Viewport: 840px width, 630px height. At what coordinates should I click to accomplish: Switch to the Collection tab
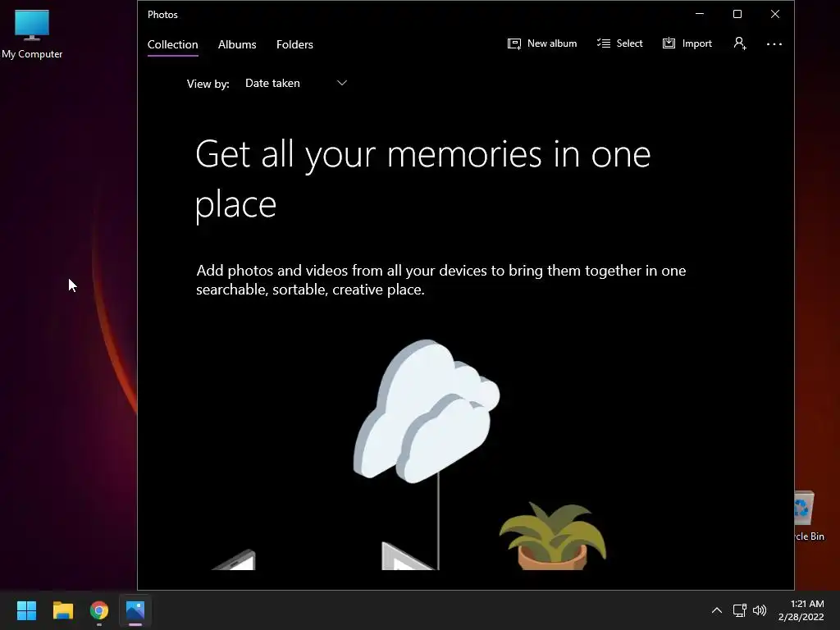pyautogui.click(x=172, y=44)
